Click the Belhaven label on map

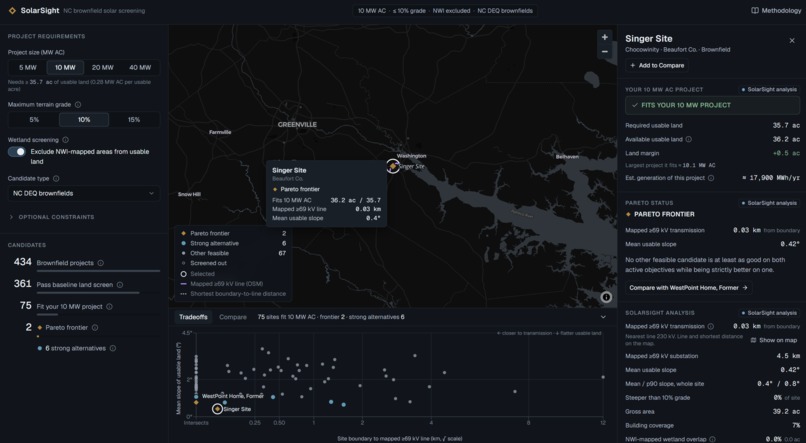coord(567,156)
